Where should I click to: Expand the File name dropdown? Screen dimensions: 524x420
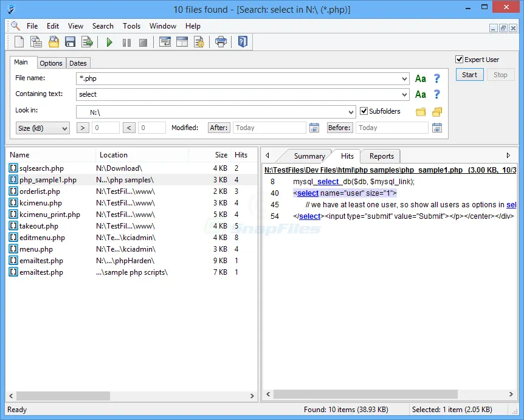[405, 78]
